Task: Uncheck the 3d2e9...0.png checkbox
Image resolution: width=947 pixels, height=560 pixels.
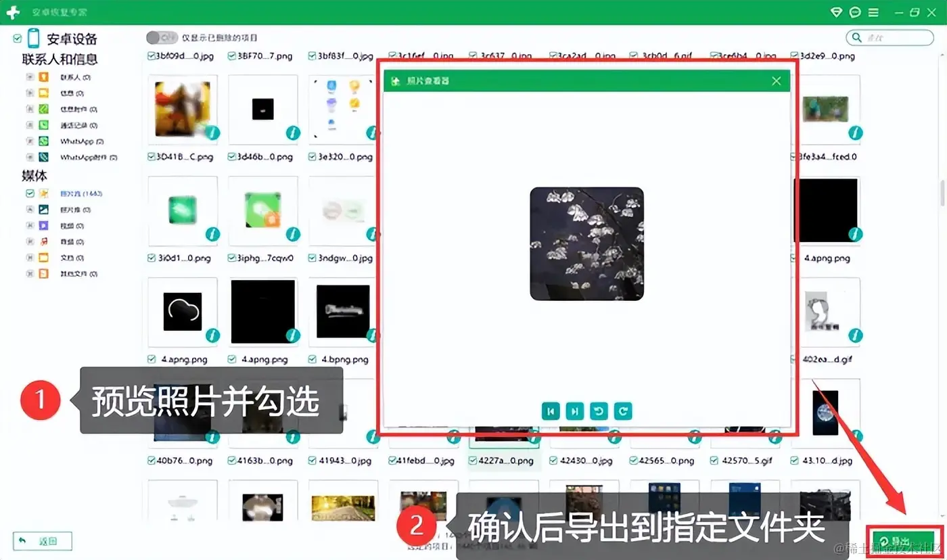Action: point(795,56)
